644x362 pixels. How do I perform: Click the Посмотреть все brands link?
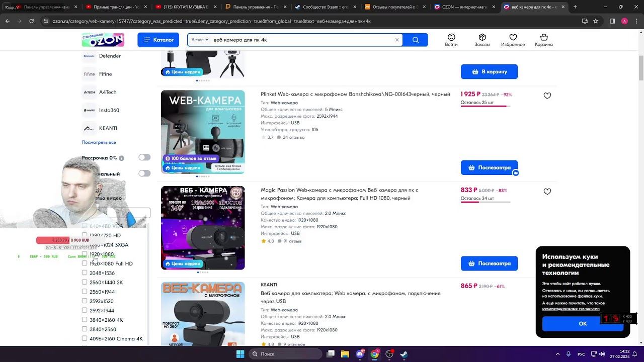coord(99,142)
